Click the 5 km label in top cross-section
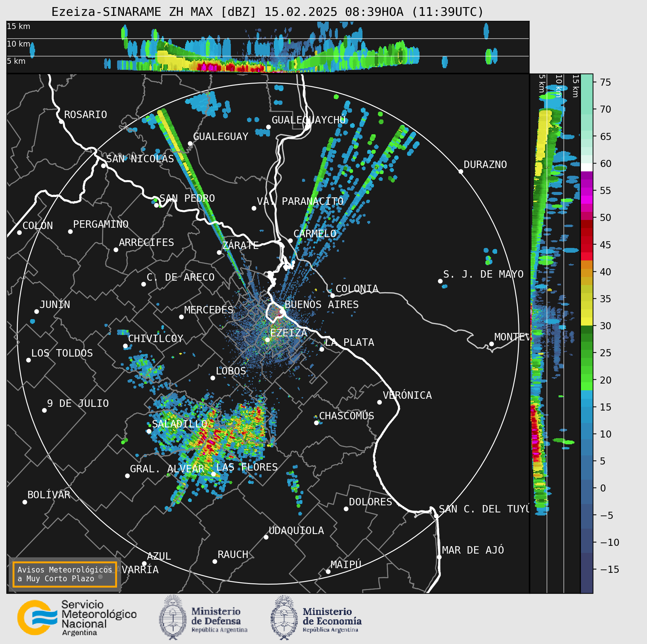Screen dimensions: 647x644 pos(16,61)
